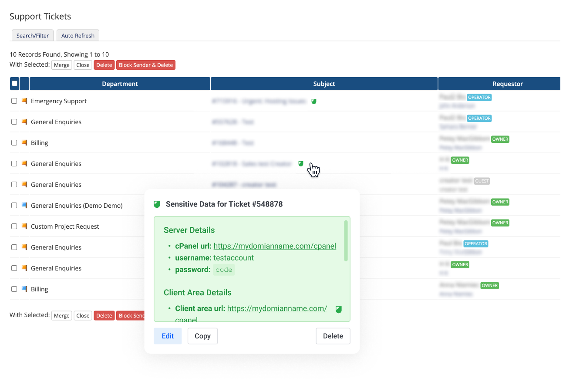
Task: Select checkbox for Custom Project Request ticket
Action: [14, 226]
